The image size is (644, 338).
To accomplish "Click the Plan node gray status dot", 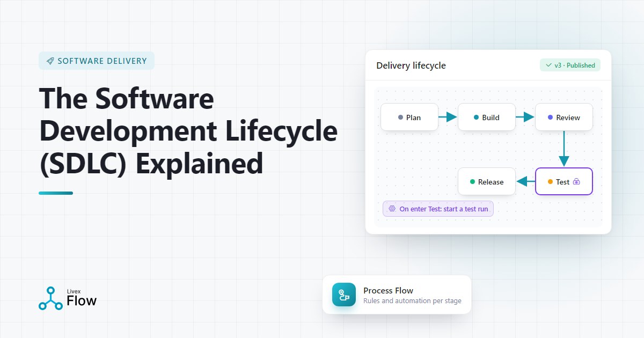I will (400, 117).
